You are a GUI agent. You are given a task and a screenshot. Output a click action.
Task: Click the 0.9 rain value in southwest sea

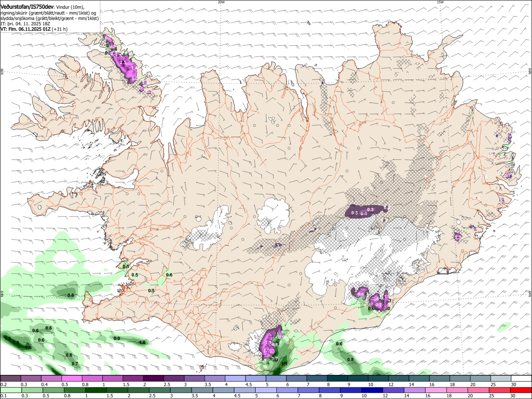(117, 338)
